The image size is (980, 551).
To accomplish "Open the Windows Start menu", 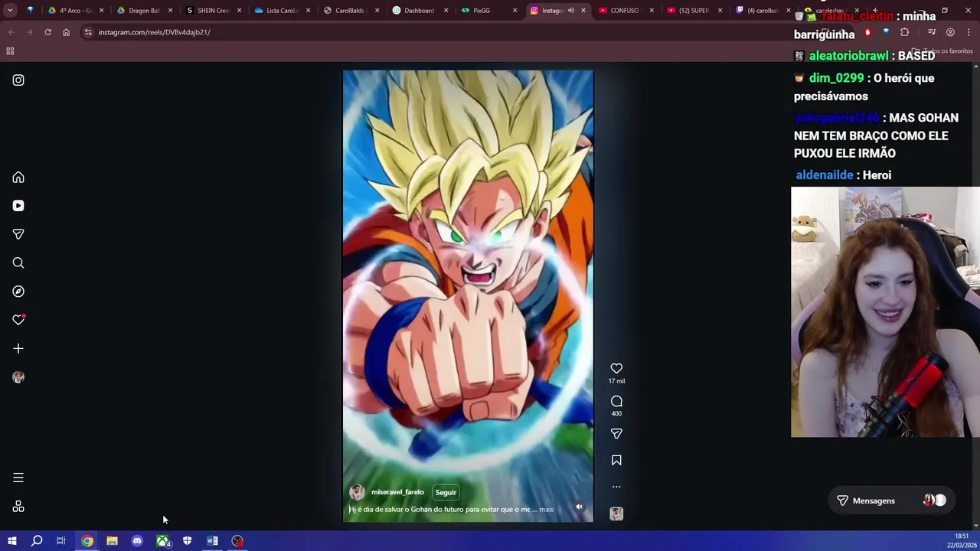I will point(11,541).
